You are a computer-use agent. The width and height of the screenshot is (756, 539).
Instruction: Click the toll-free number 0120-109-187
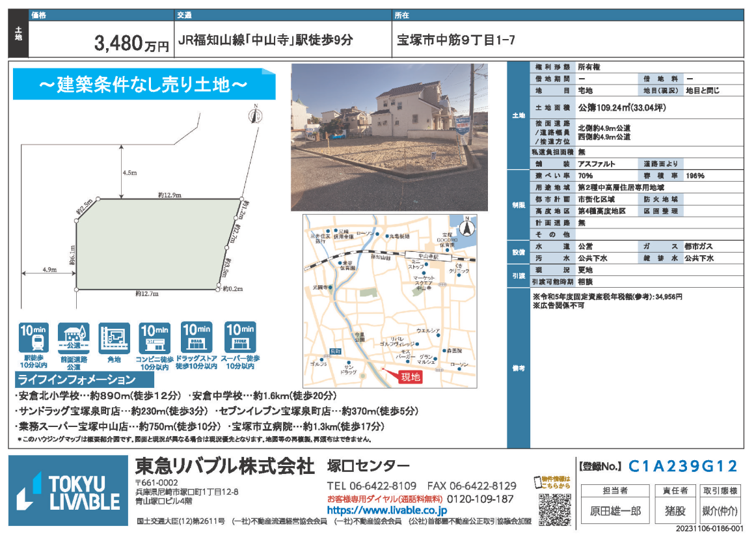coord(478,499)
